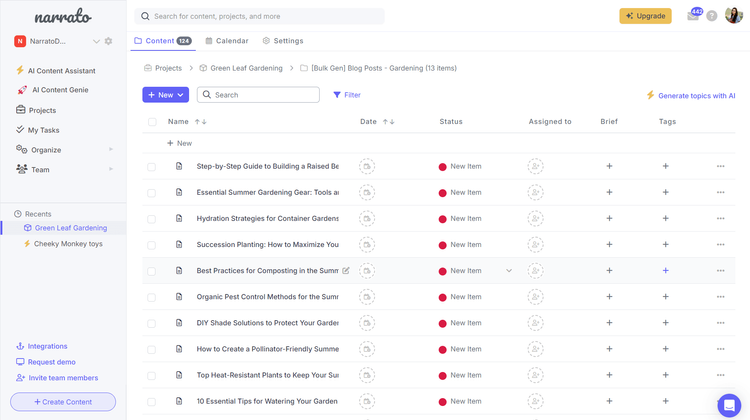Open more options for Step-by-Step Guide row
750x420 pixels.
(720, 166)
